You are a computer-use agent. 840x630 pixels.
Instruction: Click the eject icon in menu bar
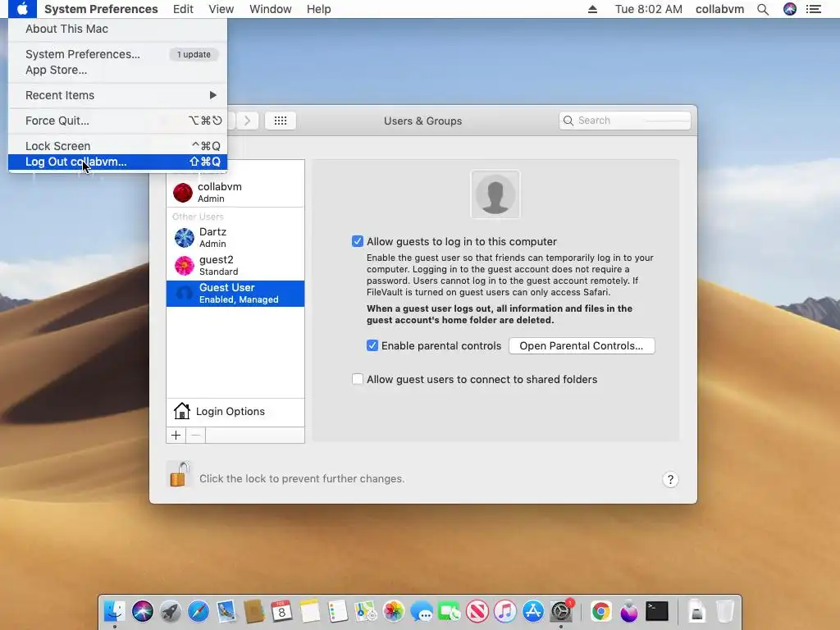coord(592,9)
